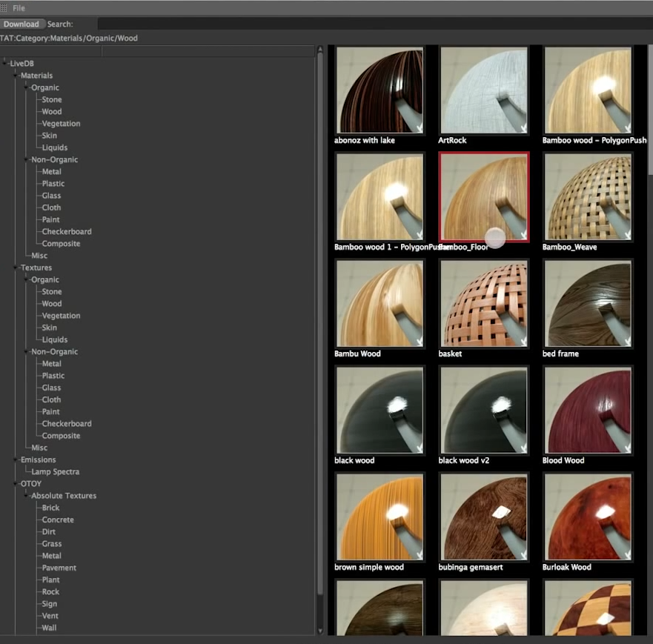Viewport: 653px width, 644px height.
Task: Collapse the Absolute Textures node
Action: tap(26, 495)
